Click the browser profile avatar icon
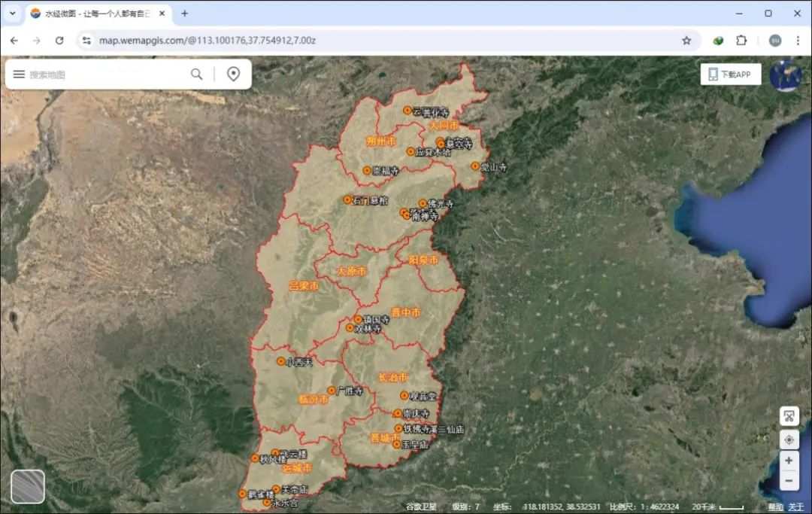This screenshot has height=514, width=812. click(x=775, y=41)
